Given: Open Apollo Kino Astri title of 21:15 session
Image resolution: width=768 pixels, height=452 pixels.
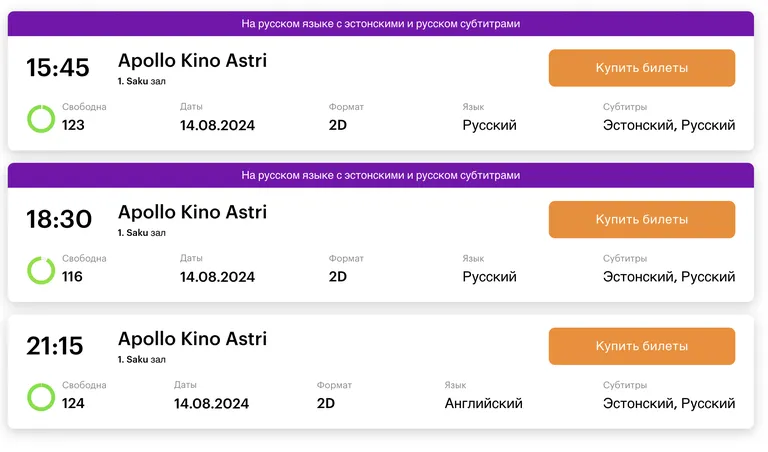Looking at the screenshot, I should click(x=192, y=339).
